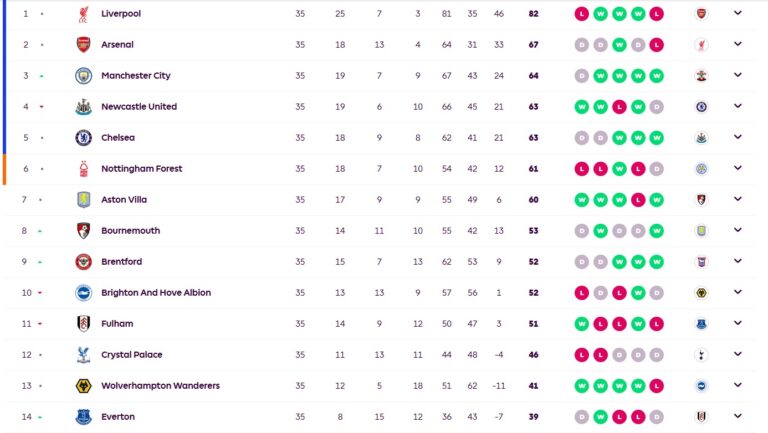Screen dimensions: 768x433
Task: Open the Nottingham Forest team name link
Action: point(141,169)
